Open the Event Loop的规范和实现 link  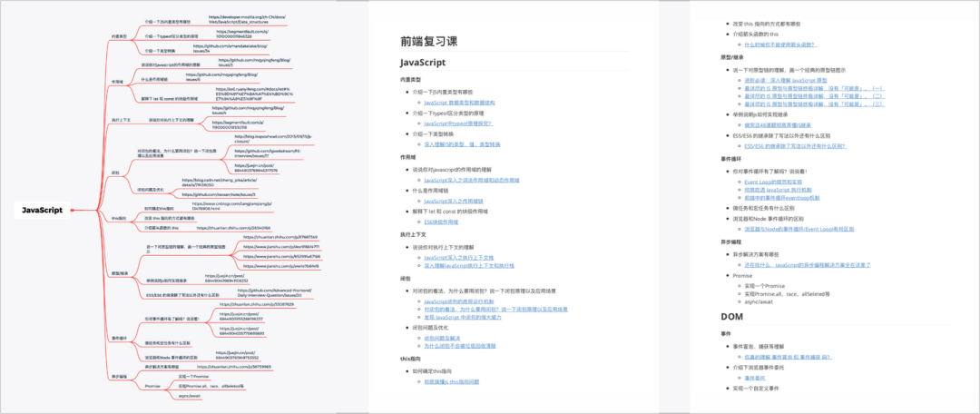[x=774, y=182]
